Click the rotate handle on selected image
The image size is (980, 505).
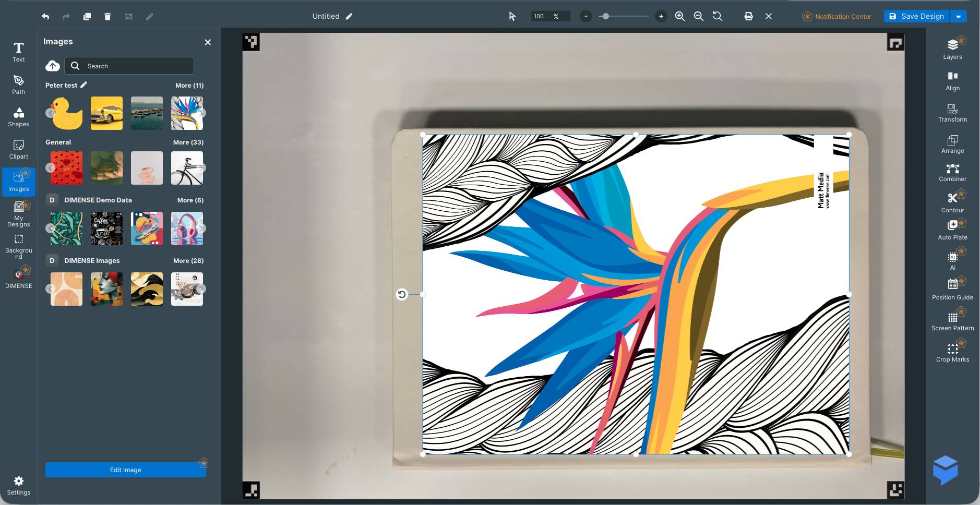[x=402, y=295]
